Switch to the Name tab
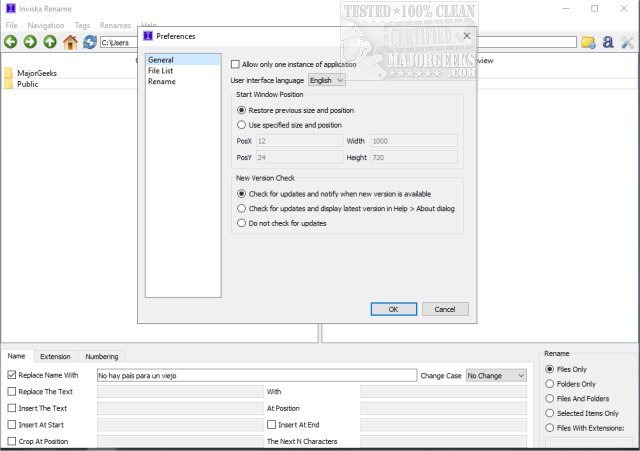The height and width of the screenshot is (451, 640). point(16,356)
